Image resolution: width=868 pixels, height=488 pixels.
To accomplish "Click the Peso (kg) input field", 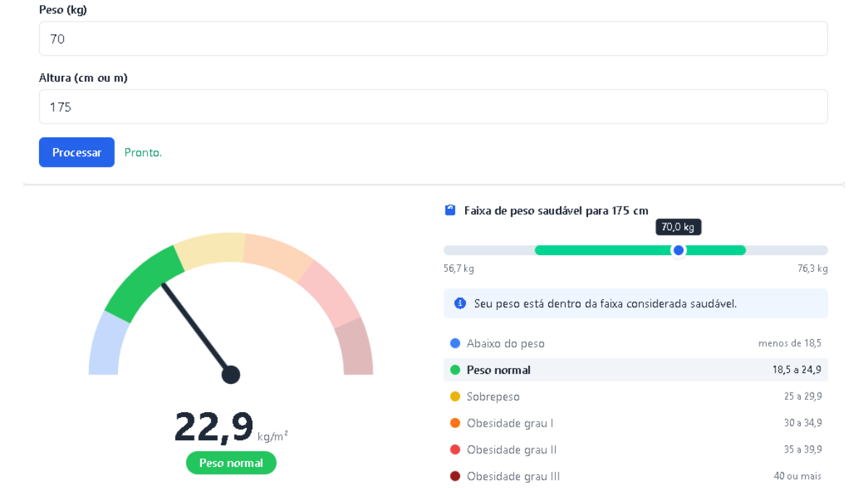I will coord(433,38).
